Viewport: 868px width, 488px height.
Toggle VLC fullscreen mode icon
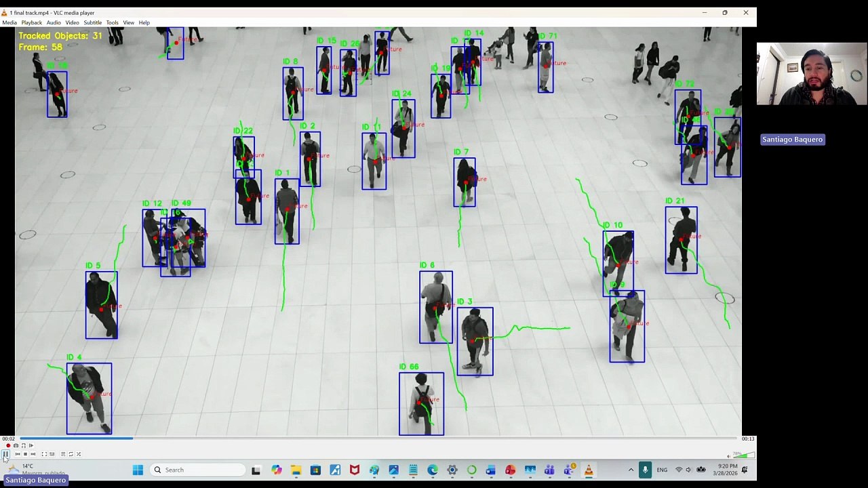(44, 454)
